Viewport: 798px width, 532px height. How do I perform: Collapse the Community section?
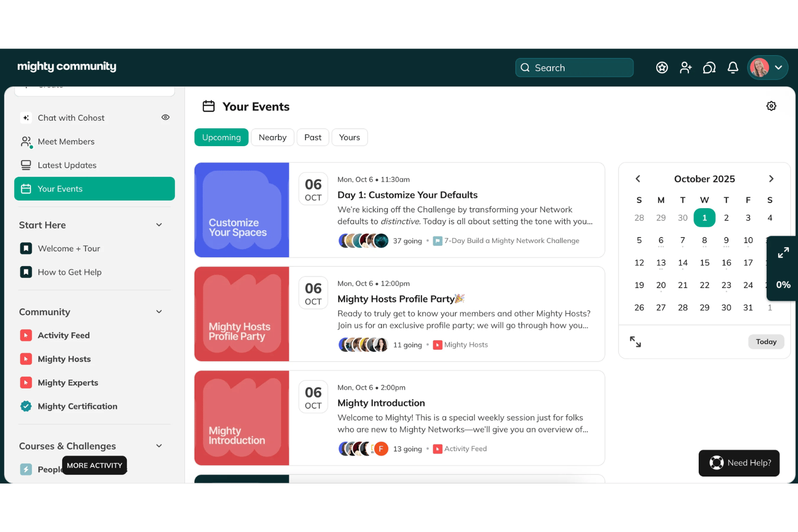159,312
